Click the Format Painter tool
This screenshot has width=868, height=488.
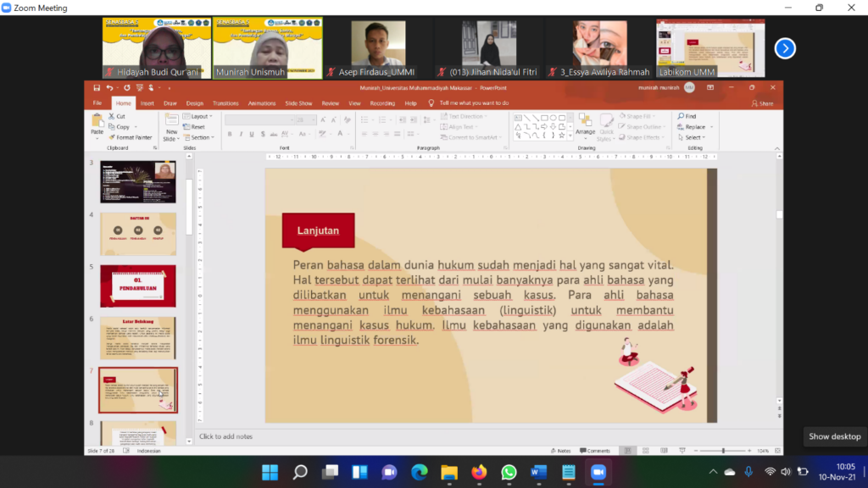(130, 137)
